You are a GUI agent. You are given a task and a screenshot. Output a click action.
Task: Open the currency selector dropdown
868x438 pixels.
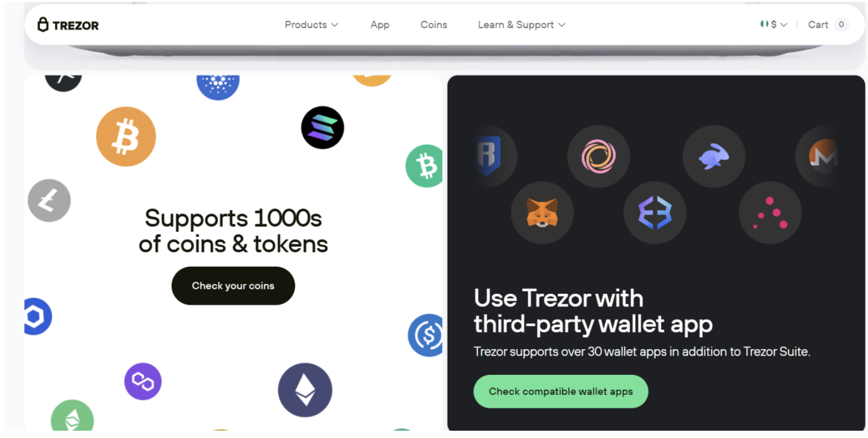[774, 24]
